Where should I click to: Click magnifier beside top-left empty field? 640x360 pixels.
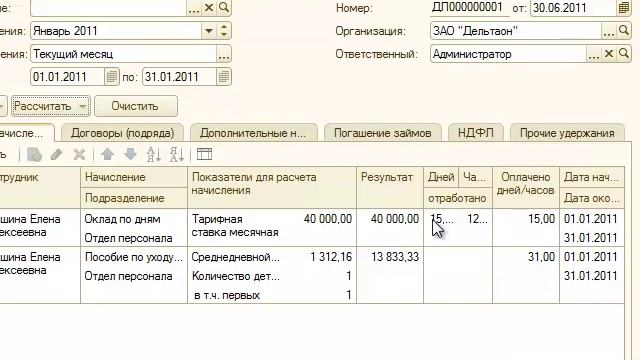(224, 8)
